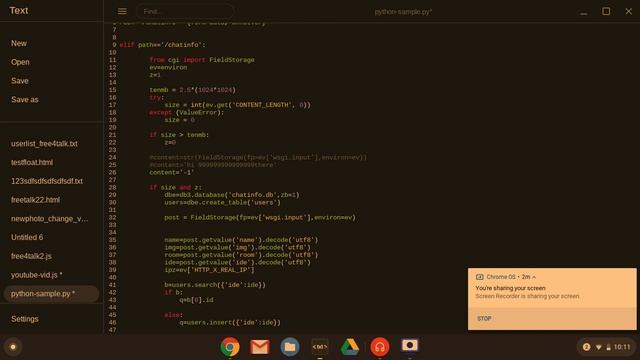Image resolution: width=640 pixels, height=360 pixels.
Task: Click Open in the sidebar
Action: 20,62
